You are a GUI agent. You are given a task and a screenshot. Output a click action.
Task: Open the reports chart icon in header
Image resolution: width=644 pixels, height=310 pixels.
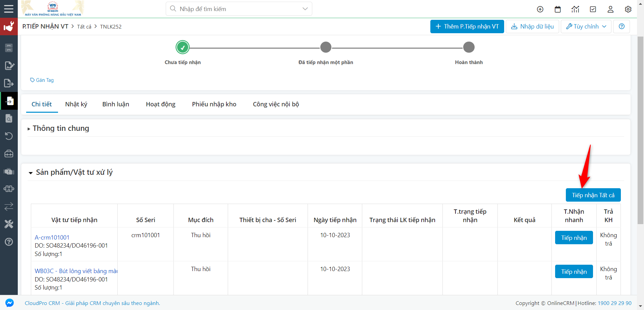pyautogui.click(x=575, y=9)
